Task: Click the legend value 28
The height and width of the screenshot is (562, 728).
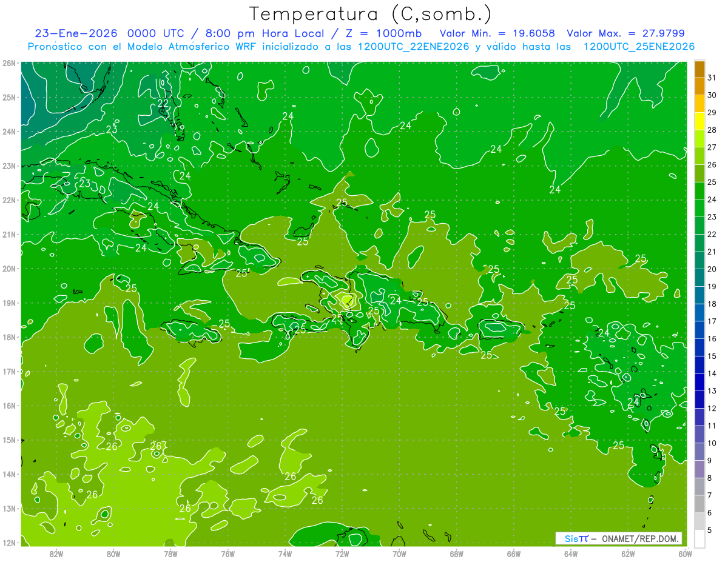Action: tap(712, 130)
